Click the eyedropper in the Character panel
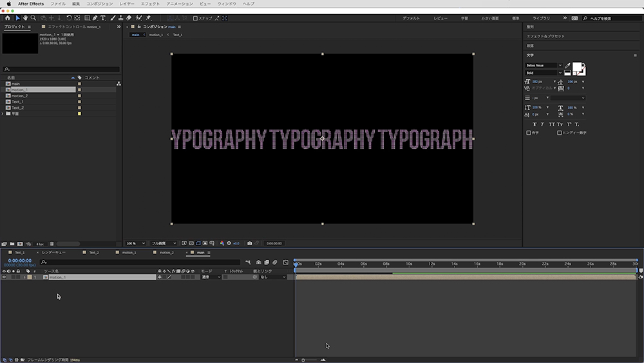 [x=567, y=66]
